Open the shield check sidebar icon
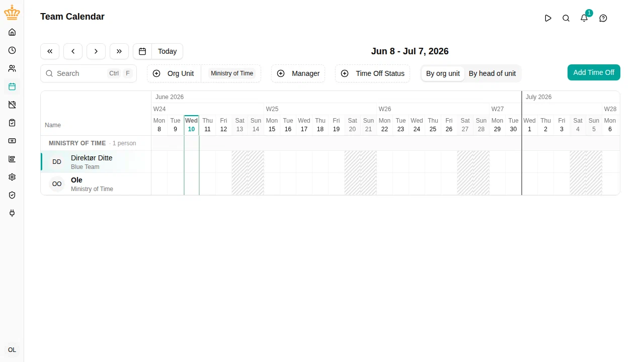This screenshot has width=644, height=362. tap(12, 195)
